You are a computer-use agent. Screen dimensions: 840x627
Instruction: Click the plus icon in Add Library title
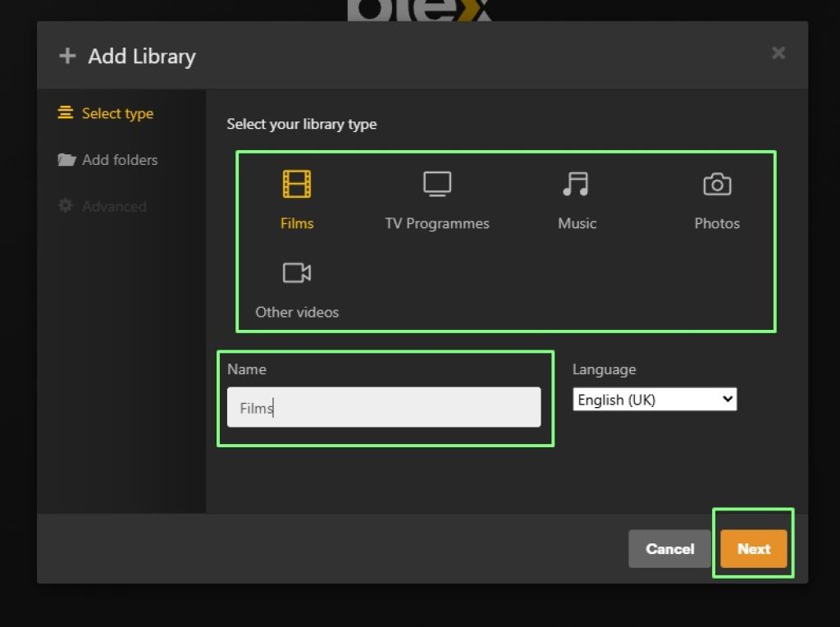tap(66, 57)
